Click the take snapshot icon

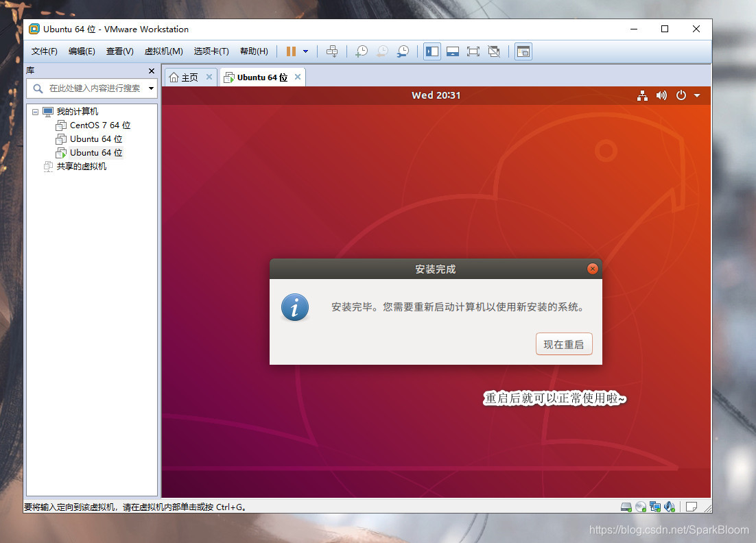[x=361, y=51]
